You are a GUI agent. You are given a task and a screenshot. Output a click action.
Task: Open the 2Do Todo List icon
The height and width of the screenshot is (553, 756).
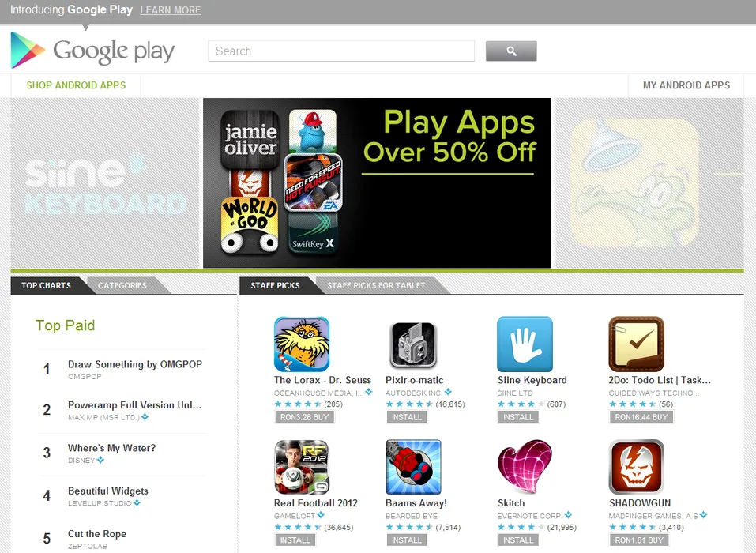[637, 344]
